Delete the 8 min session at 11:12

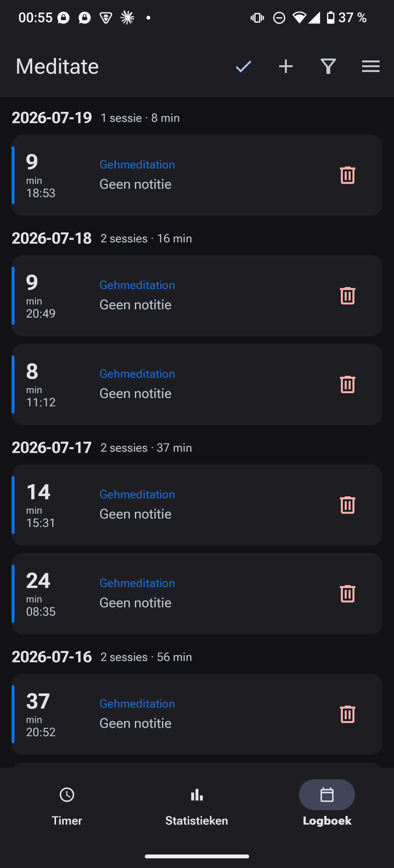point(347,384)
